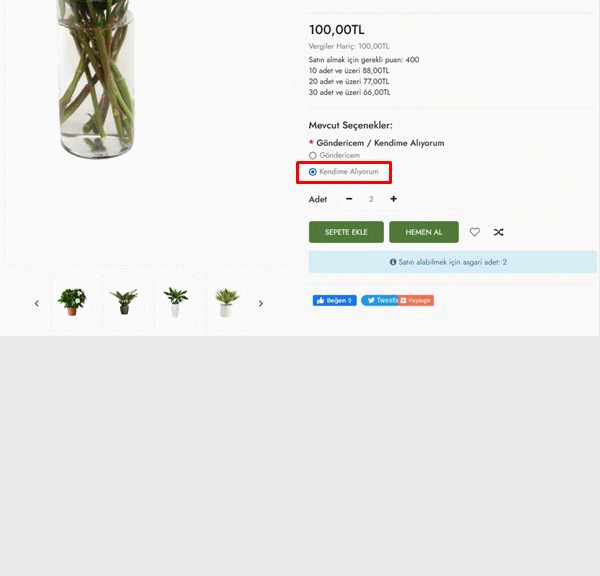Click the main vase product image
This screenshot has width=600, height=576.
[x=96, y=78]
